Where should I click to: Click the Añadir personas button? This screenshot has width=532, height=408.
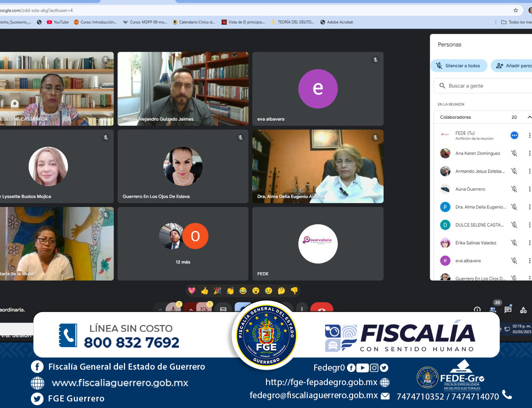513,66
